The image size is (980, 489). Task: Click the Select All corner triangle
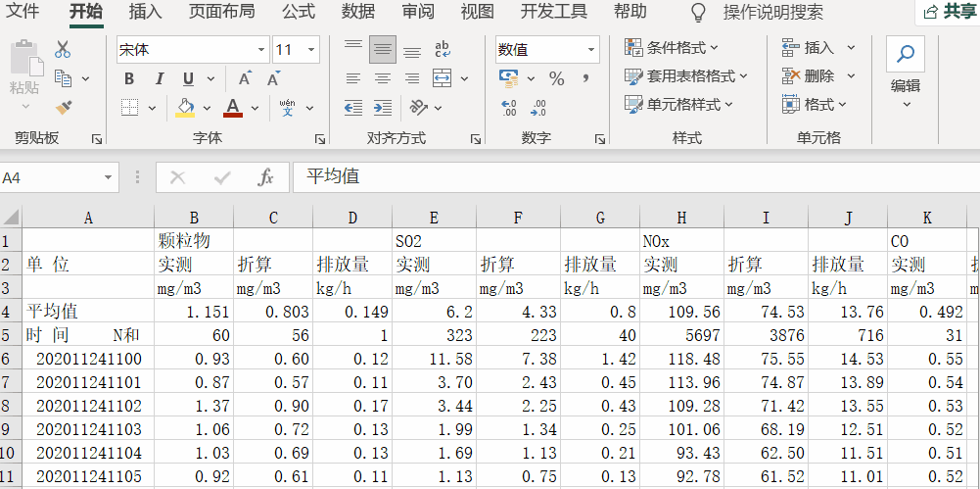point(11,217)
